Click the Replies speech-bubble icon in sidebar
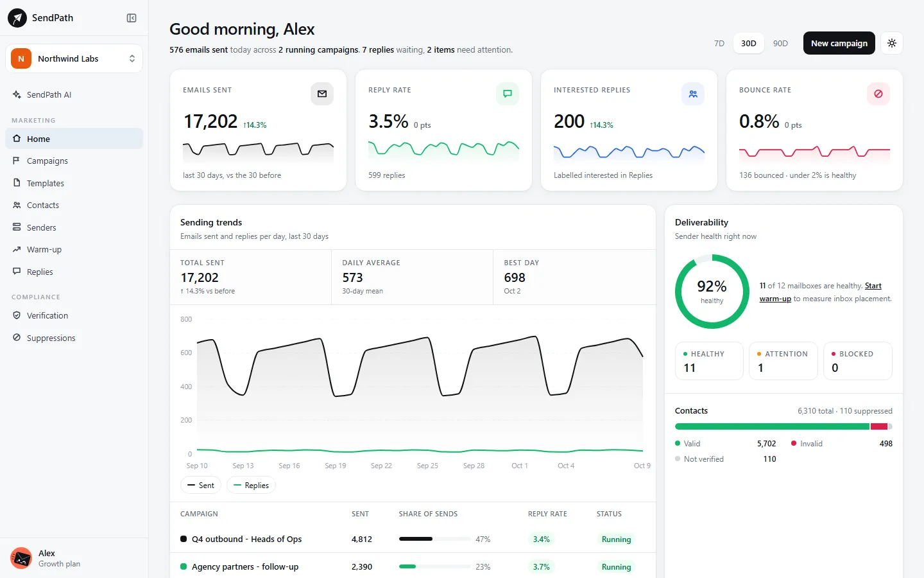This screenshot has width=924, height=578. [17, 272]
